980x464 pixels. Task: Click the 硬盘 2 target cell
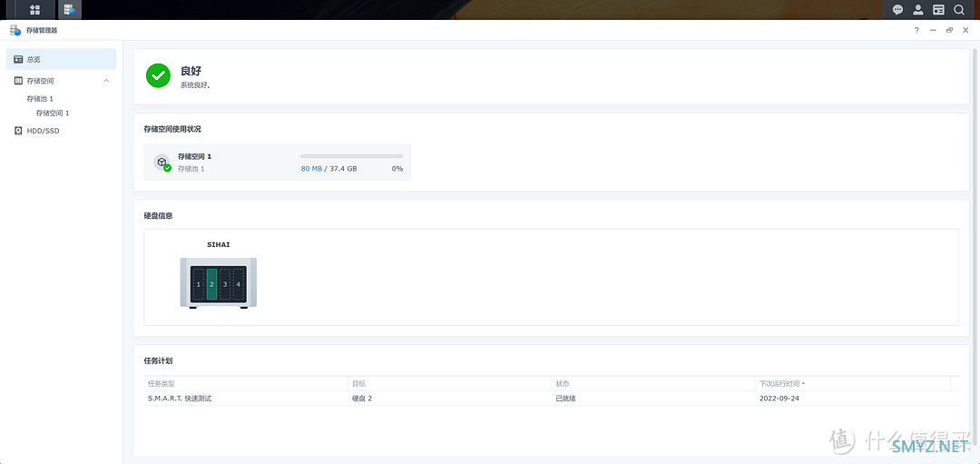[x=362, y=399]
